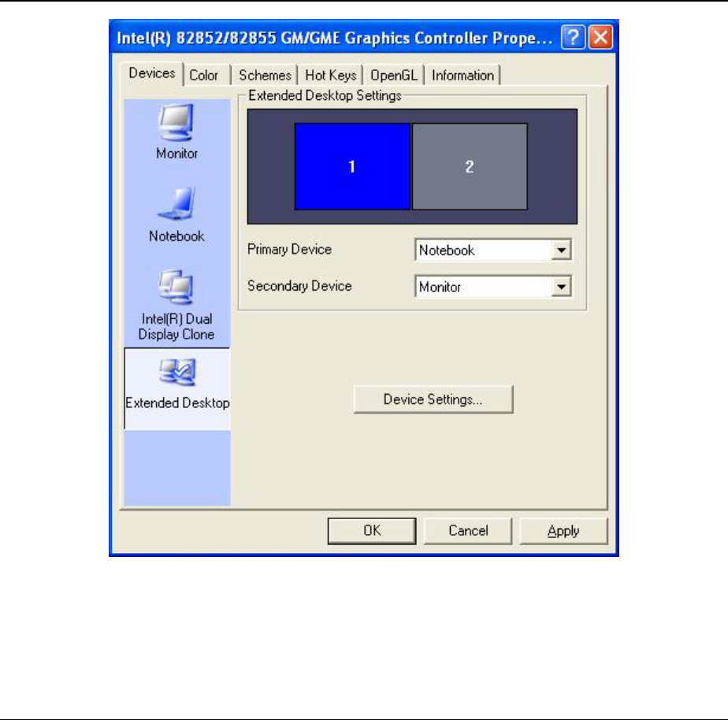This screenshot has width=728, height=720.
Task: Click the Cancel button
Action: point(468,531)
